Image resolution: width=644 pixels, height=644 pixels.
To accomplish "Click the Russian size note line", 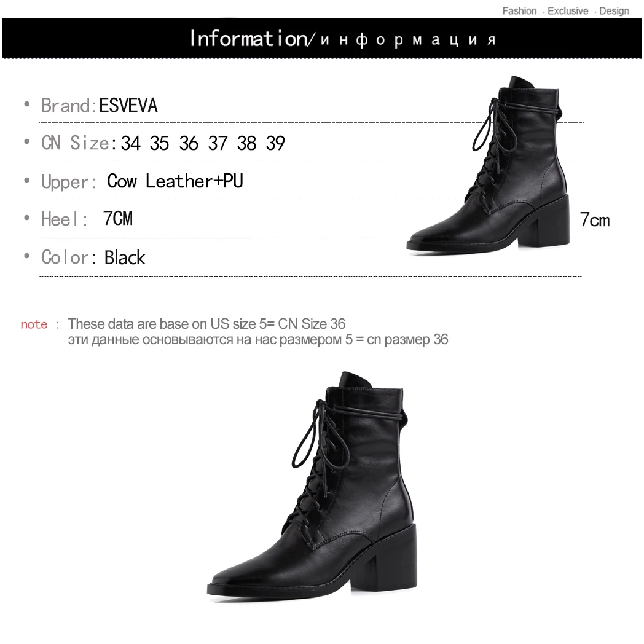I will point(258,340).
